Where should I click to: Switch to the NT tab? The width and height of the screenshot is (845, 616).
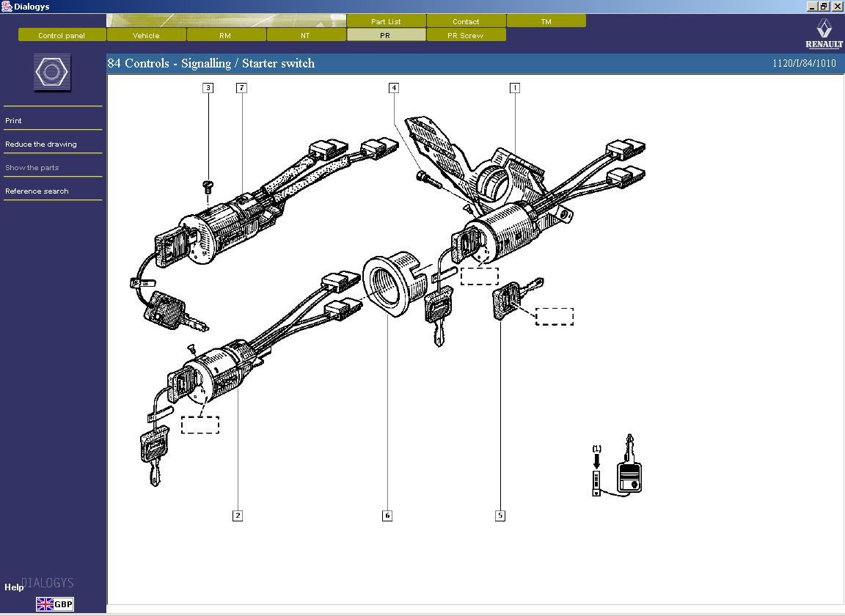[306, 35]
